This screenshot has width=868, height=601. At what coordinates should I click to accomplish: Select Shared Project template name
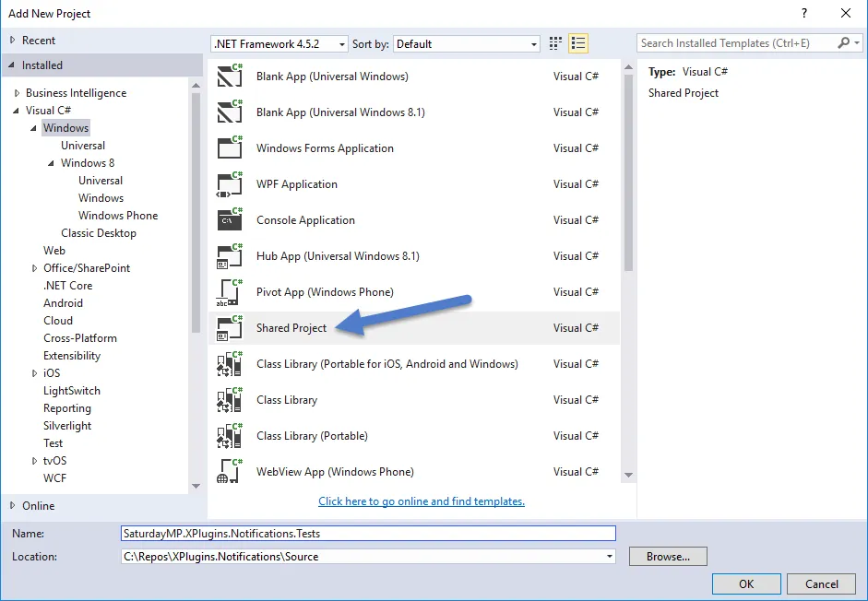click(291, 328)
